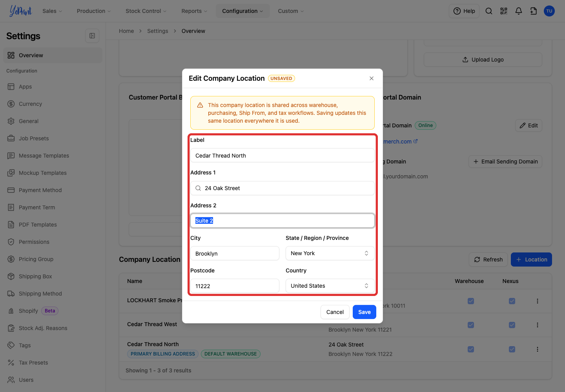Click the YoPrint logo
This screenshot has height=392, width=565.
[x=20, y=11]
